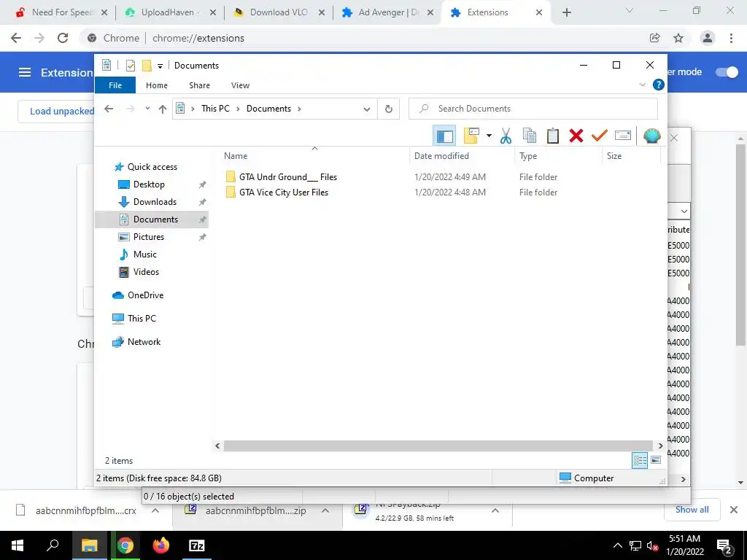Select GTA Vice City User Files folder
747x560 pixels.
coord(284,192)
